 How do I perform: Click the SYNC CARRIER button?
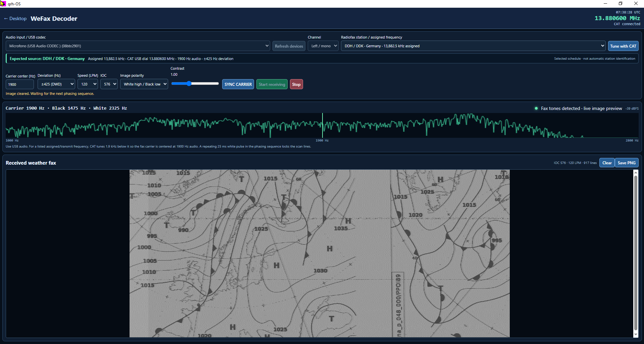tap(238, 84)
